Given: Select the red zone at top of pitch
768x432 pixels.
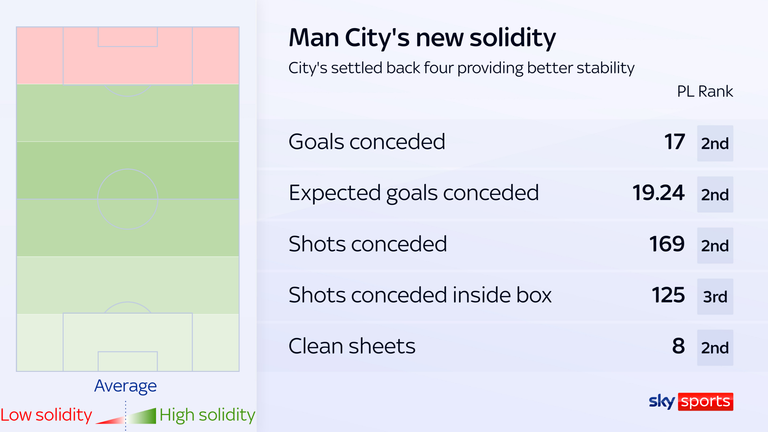Looking at the screenshot, I should 128,55.
